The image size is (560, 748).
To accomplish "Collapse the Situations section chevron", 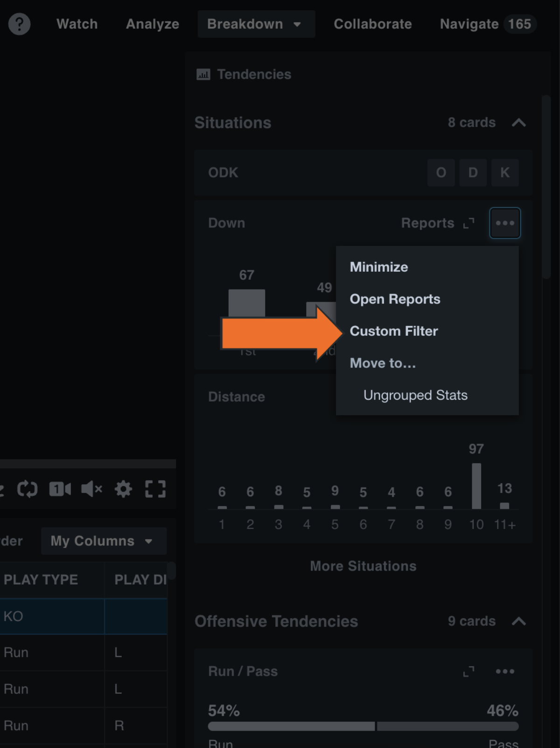I will (519, 123).
